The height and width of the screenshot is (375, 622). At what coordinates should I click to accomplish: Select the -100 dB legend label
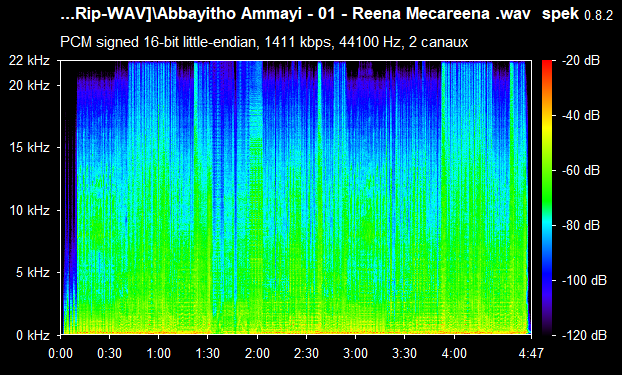[x=584, y=281]
